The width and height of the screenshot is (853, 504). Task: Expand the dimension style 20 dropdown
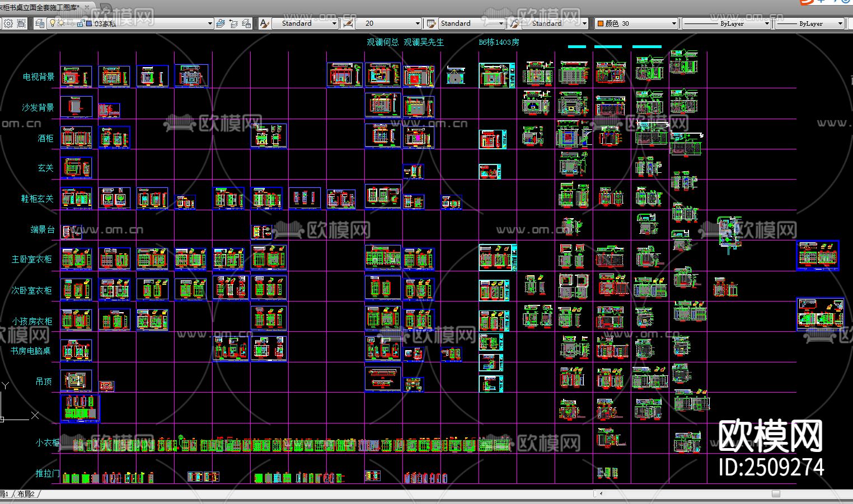click(x=418, y=23)
